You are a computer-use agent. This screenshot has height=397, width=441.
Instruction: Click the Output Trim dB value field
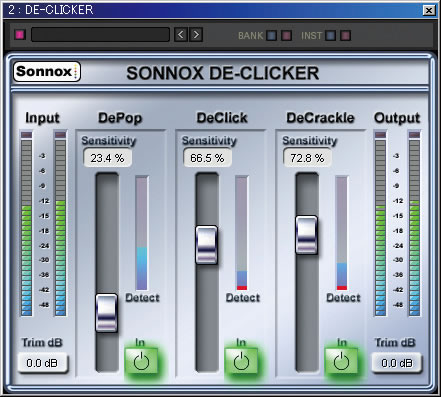coord(397,363)
